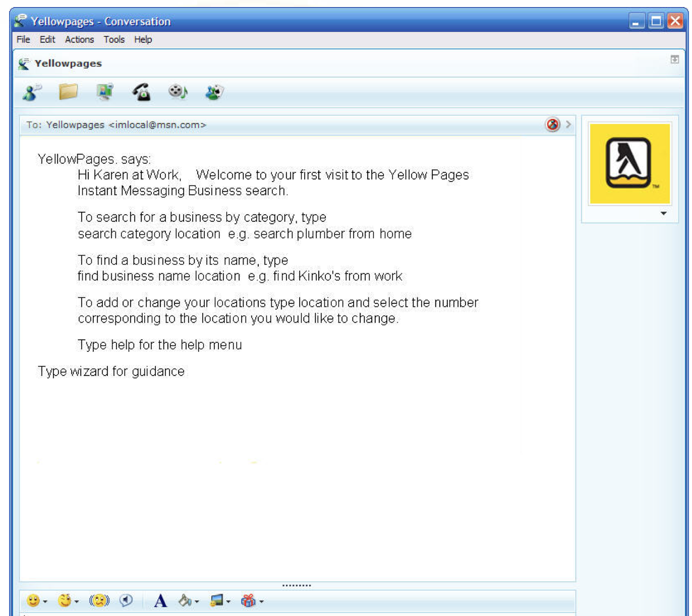692x616 pixels.
Task: Expand the emoticons smiley dropdown
Action: [45, 601]
